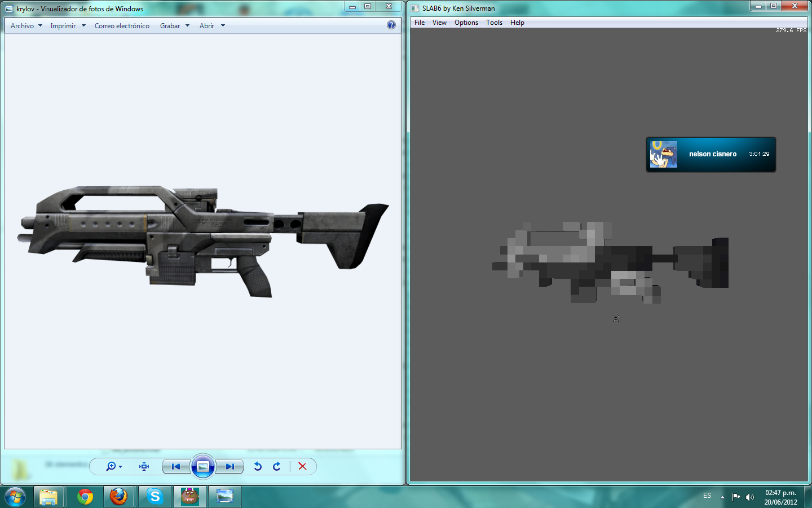Click Correo electrónico in the photo viewer
This screenshot has height=508, width=812.
(122, 25)
